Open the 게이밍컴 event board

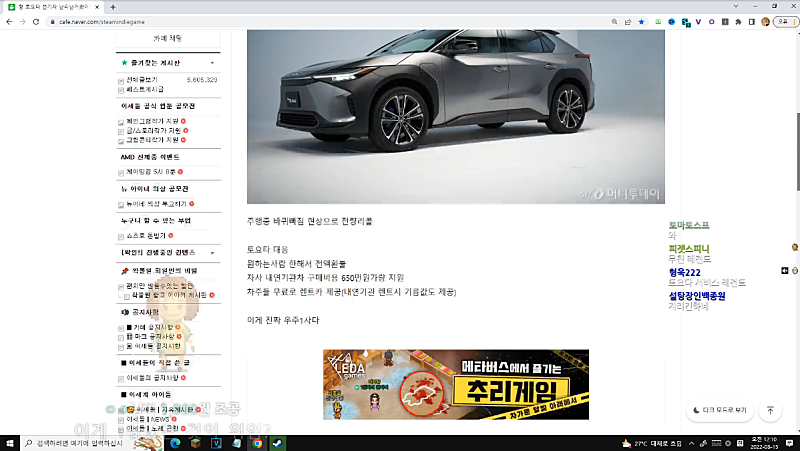pyautogui.click(x=151, y=172)
